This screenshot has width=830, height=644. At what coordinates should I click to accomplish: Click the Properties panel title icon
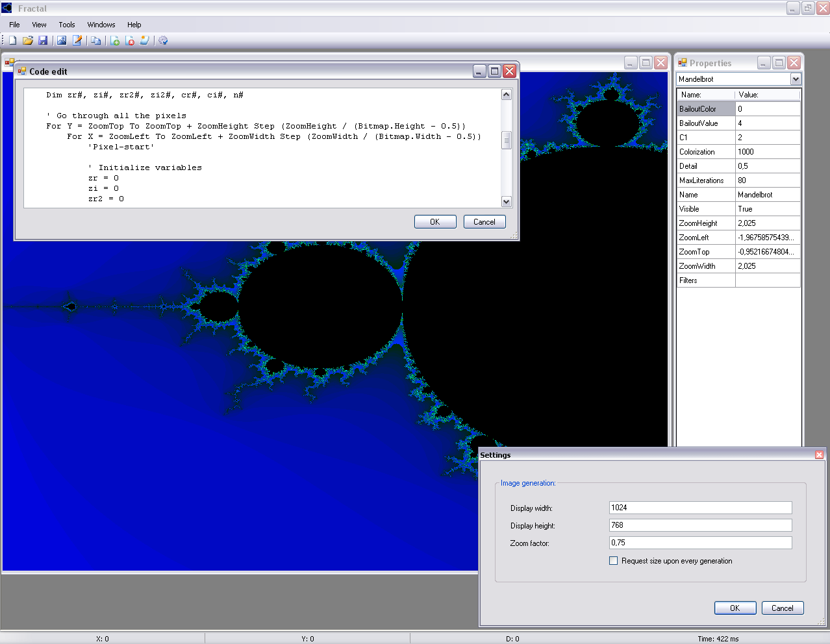pyautogui.click(x=683, y=63)
